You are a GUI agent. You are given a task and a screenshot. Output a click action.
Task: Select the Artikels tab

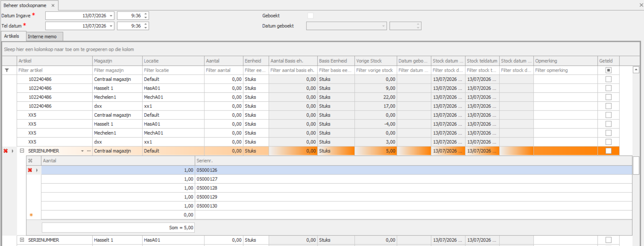pyautogui.click(x=14, y=36)
